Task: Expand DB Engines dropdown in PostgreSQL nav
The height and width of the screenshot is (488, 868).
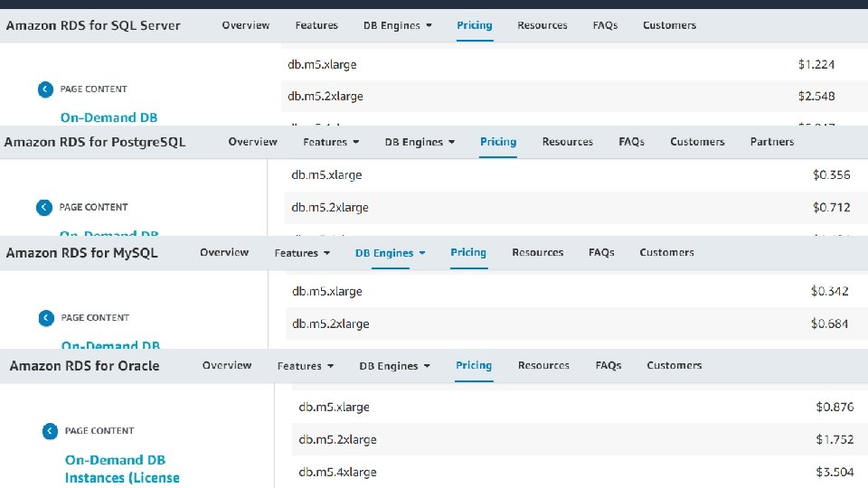Action: click(x=420, y=142)
